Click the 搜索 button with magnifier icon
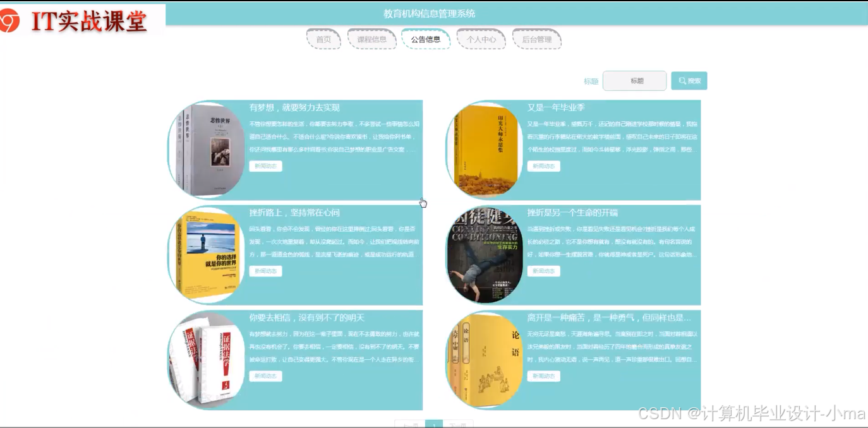The image size is (868, 428). point(689,81)
